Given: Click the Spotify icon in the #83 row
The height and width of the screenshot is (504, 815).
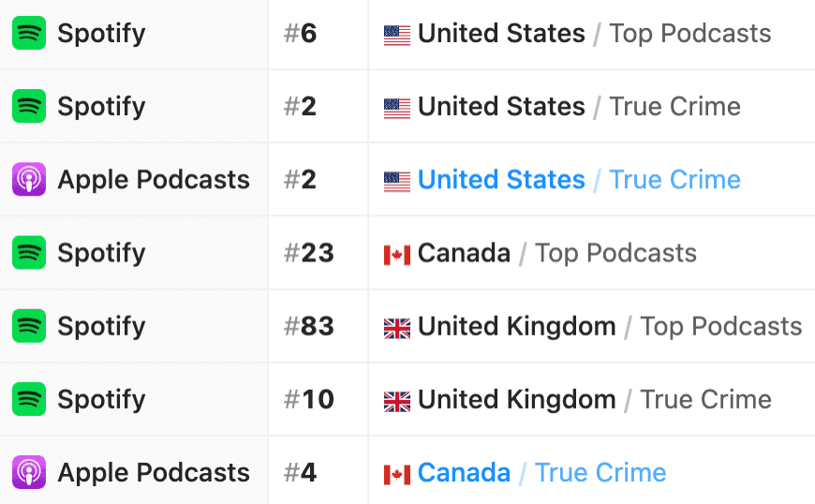Looking at the screenshot, I should 29,326.
